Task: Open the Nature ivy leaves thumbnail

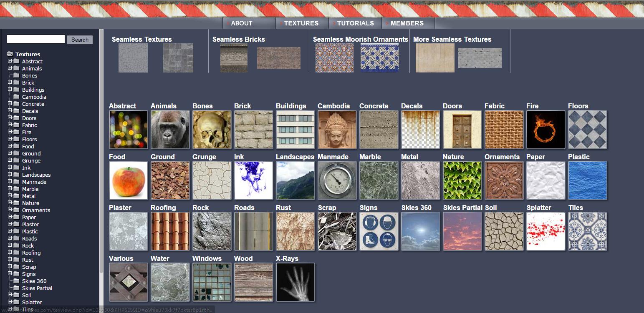Action: point(462,180)
